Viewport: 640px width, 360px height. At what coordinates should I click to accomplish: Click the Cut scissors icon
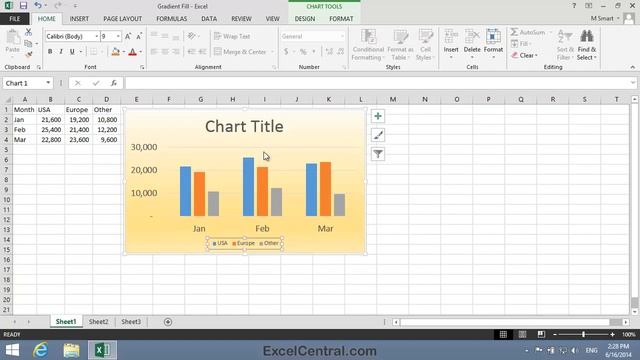click(29, 32)
